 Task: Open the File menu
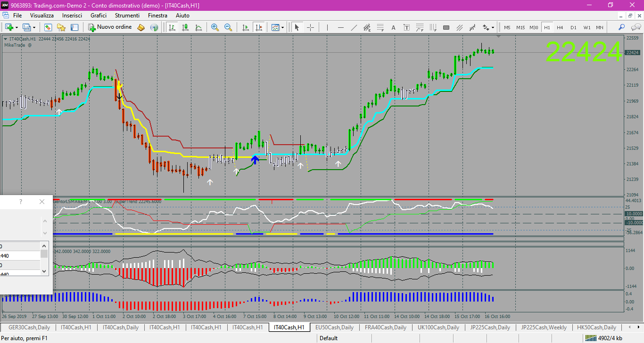click(17, 16)
